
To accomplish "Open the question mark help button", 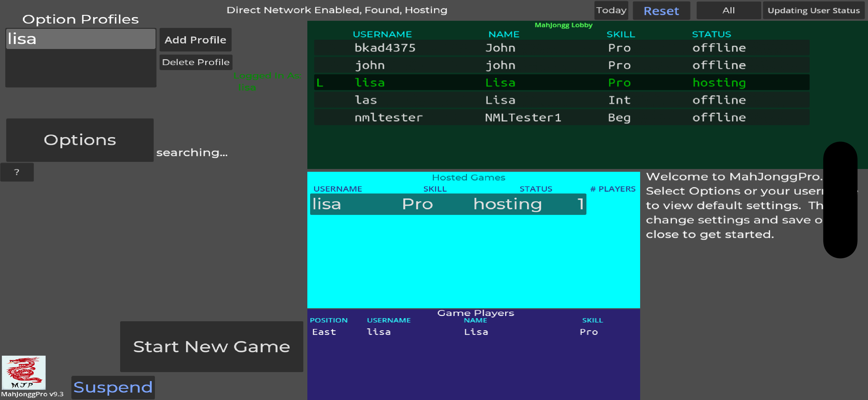I will [17, 172].
